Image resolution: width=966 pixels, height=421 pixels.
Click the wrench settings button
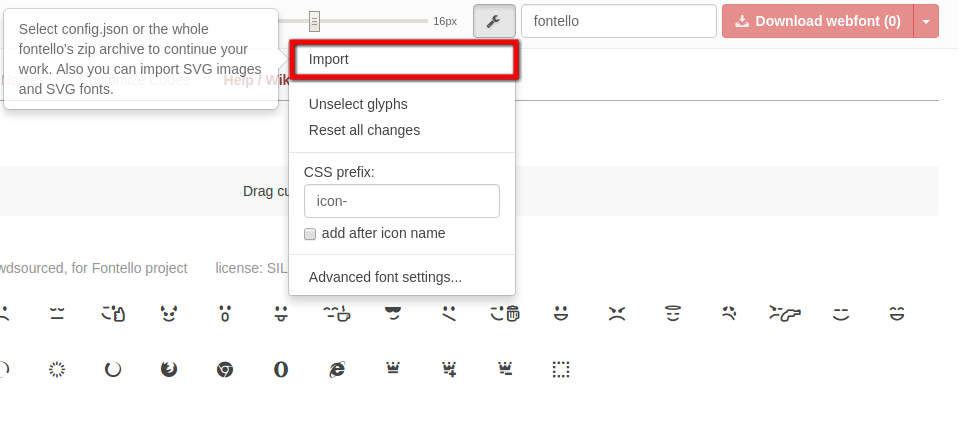pos(494,21)
